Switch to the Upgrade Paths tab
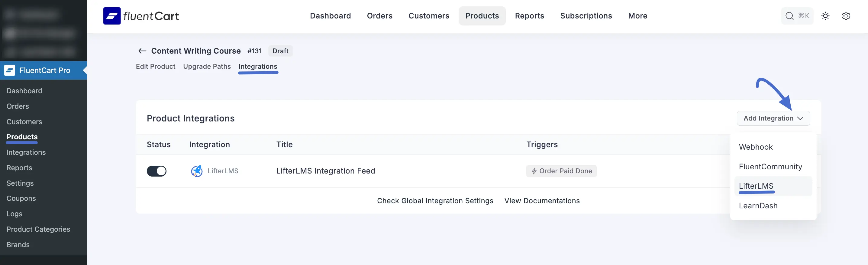The width and height of the screenshot is (868, 265). [207, 67]
